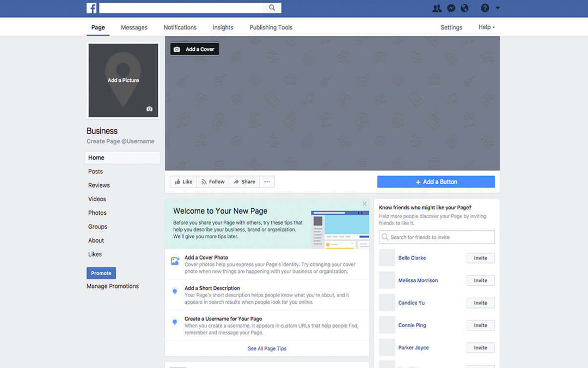Dismiss the Welcome to Your New Page box
Screen dimensions: 588x368
coord(364,203)
